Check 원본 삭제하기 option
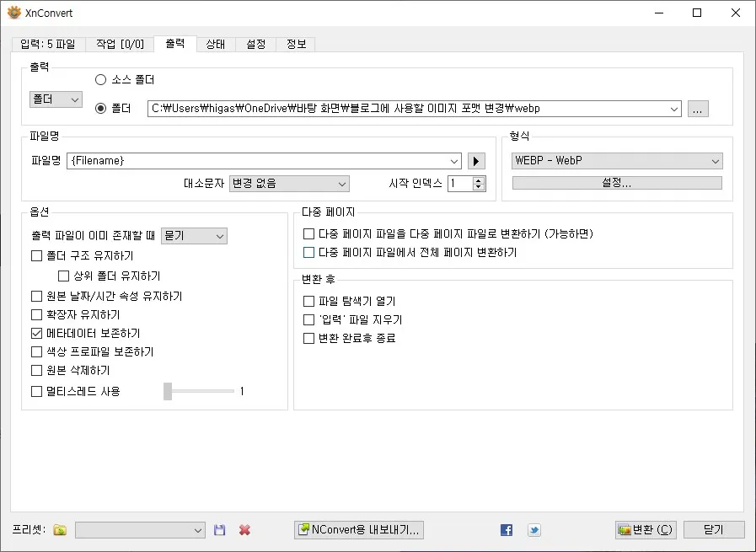The image size is (756, 552). pyautogui.click(x=36, y=370)
